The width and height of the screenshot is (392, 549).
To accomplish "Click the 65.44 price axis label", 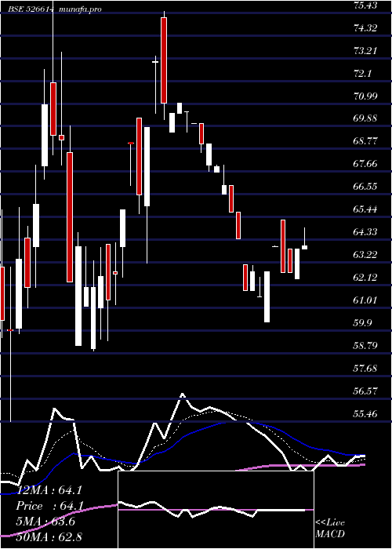I will point(365,209).
